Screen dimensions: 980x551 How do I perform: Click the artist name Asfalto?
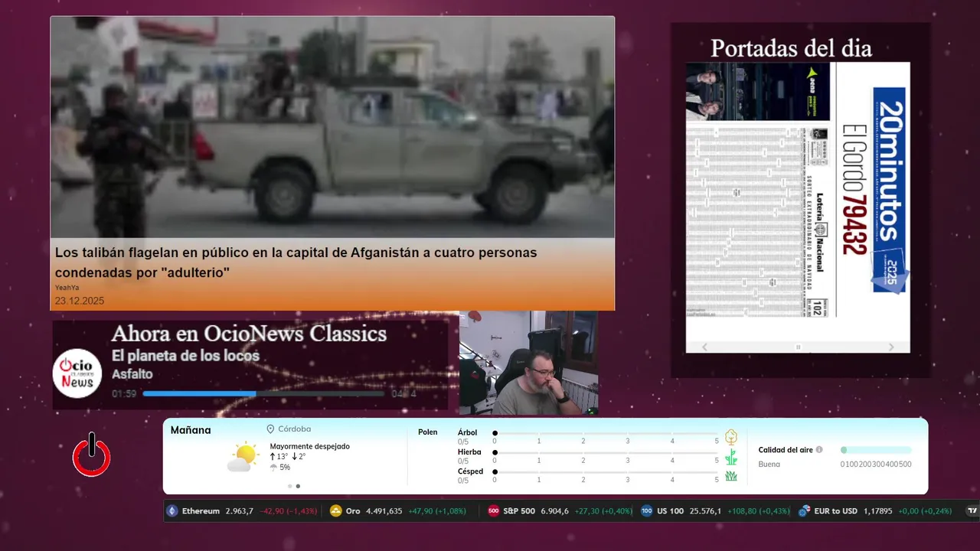(132, 374)
